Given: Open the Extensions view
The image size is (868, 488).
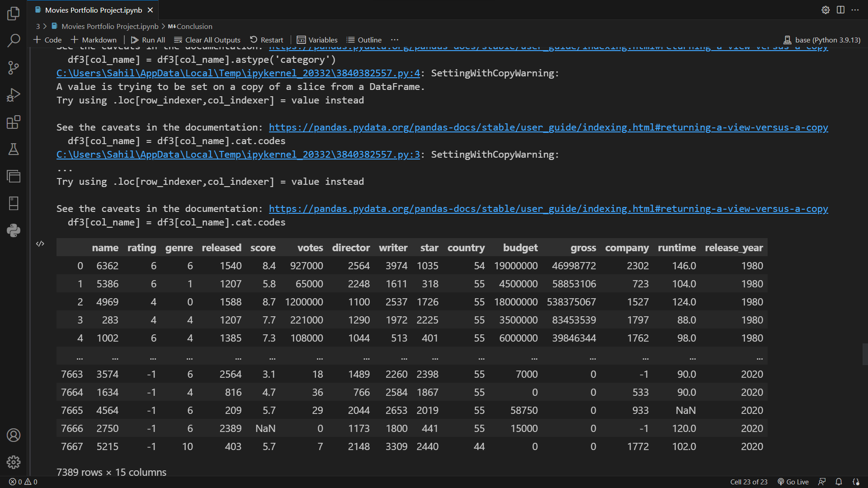Looking at the screenshot, I should click(14, 122).
